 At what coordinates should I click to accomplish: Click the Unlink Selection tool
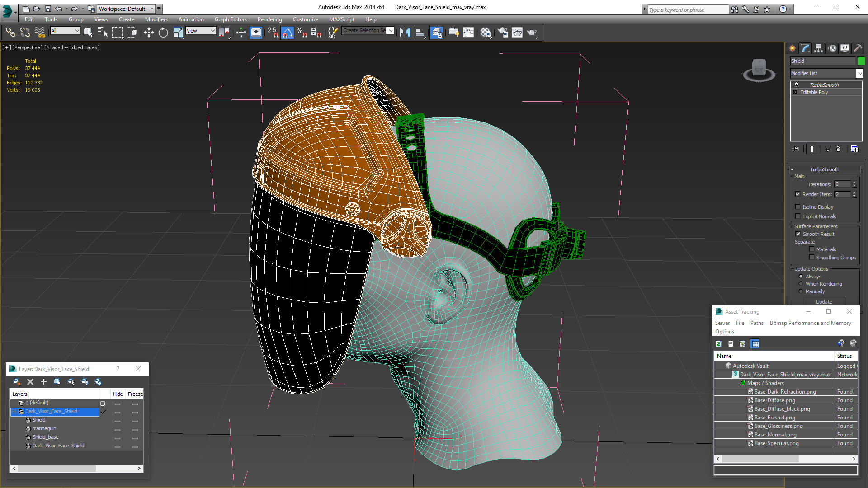25,32
